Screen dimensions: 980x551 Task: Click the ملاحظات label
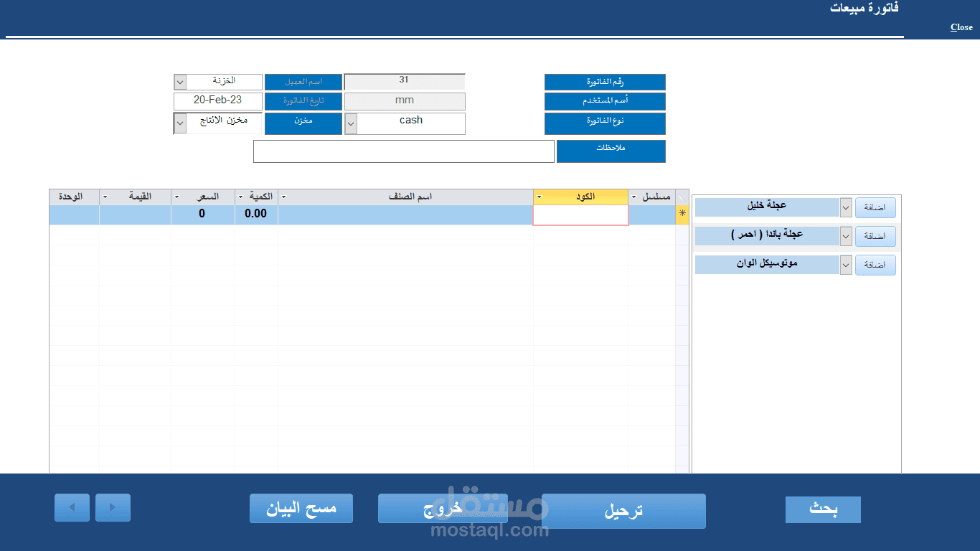coord(611,151)
